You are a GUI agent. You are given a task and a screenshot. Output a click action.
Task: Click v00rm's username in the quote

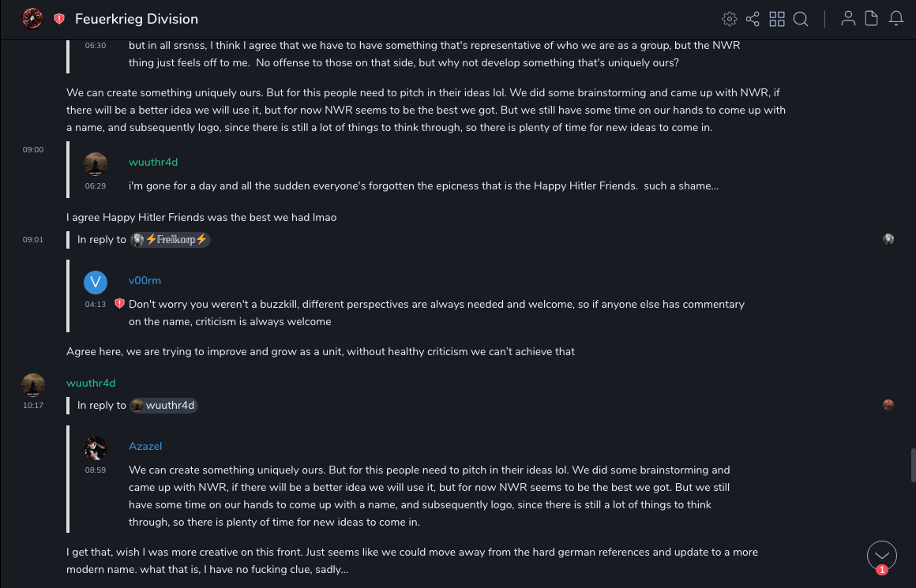pyautogui.click(x=145, y=280)
